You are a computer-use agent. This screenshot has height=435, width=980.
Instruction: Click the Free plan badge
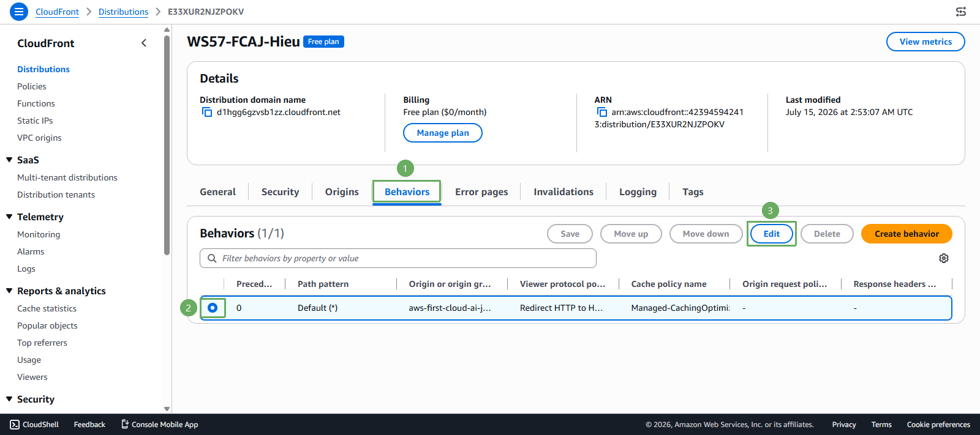[x=323, y=42]
